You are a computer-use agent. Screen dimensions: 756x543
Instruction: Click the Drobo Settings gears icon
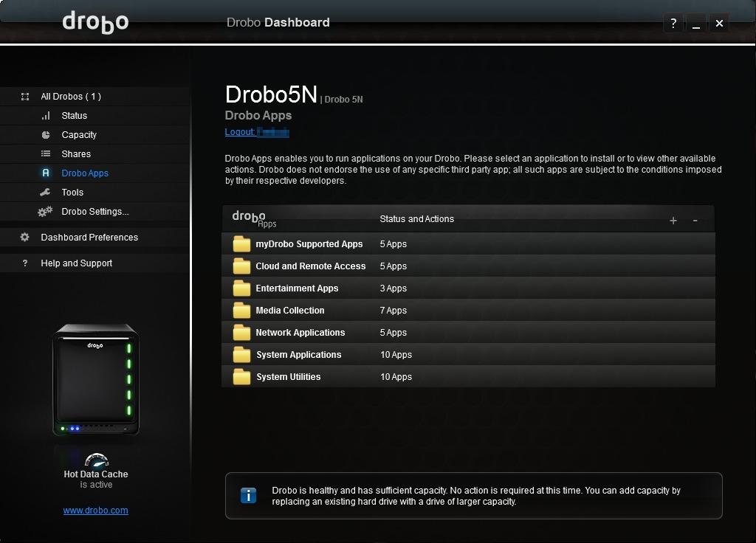[45, 212]
